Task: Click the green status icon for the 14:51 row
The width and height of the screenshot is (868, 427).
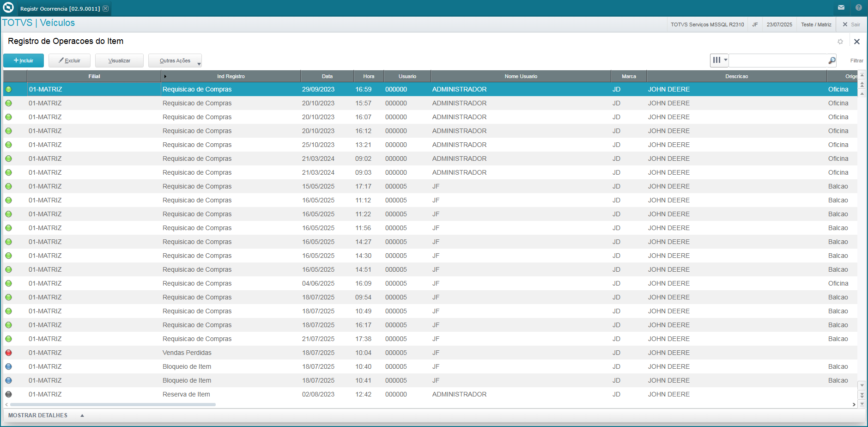Action: click(x=9, y=269)
